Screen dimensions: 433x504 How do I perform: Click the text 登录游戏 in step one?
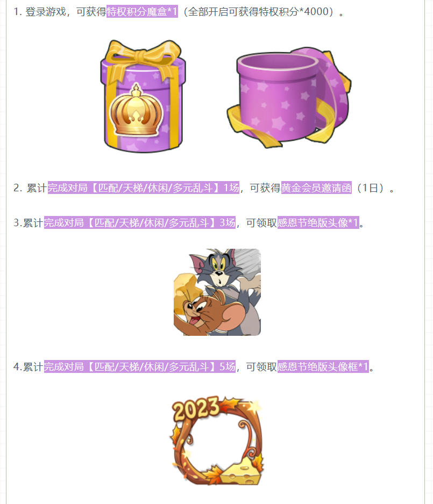[x=46, y=12]
